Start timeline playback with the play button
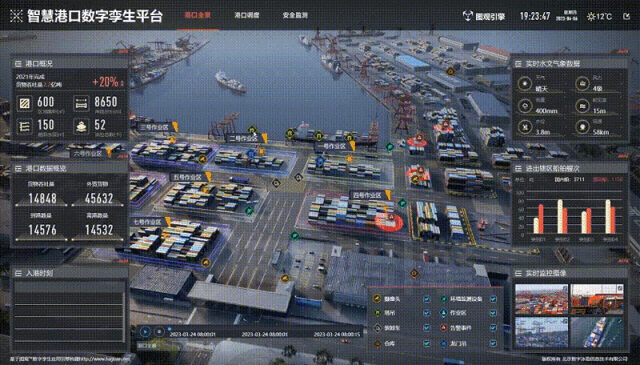 (x=145, y=332)
